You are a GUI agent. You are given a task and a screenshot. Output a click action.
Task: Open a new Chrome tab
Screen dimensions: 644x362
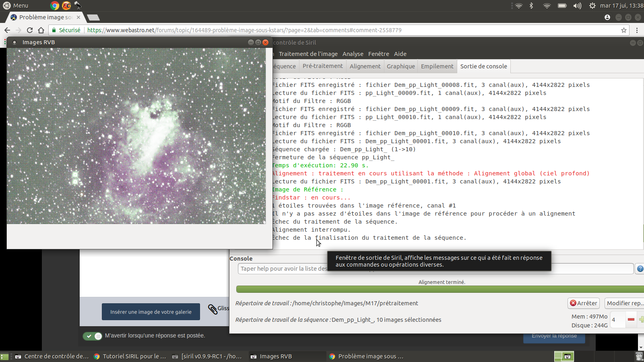93,17
